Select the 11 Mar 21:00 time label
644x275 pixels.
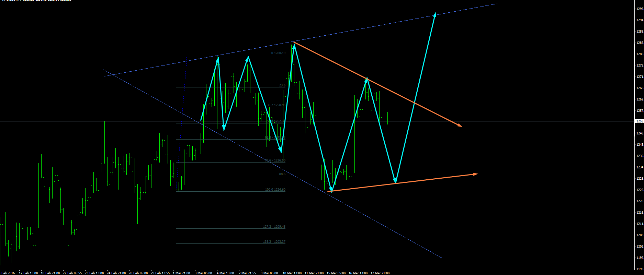click(x=314, y=273)
